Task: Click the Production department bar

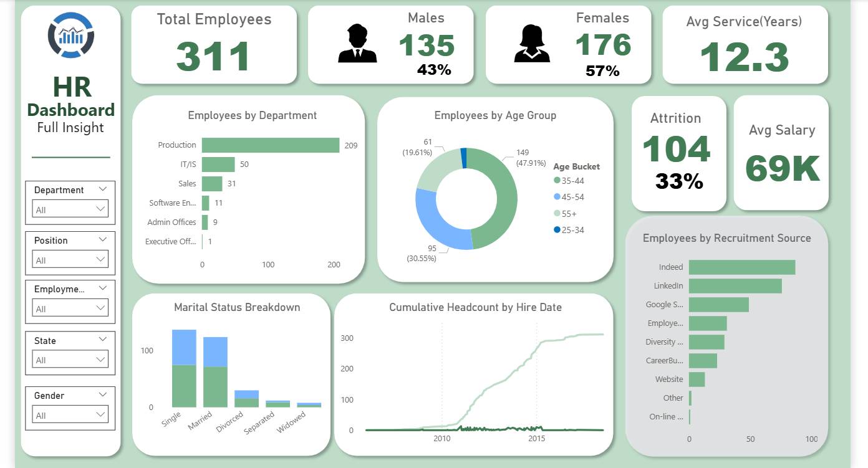Action: tap(271, 145)
